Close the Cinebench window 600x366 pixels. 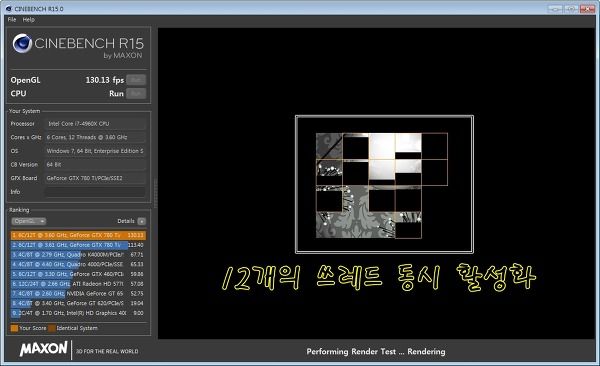(x=587, y=8)
